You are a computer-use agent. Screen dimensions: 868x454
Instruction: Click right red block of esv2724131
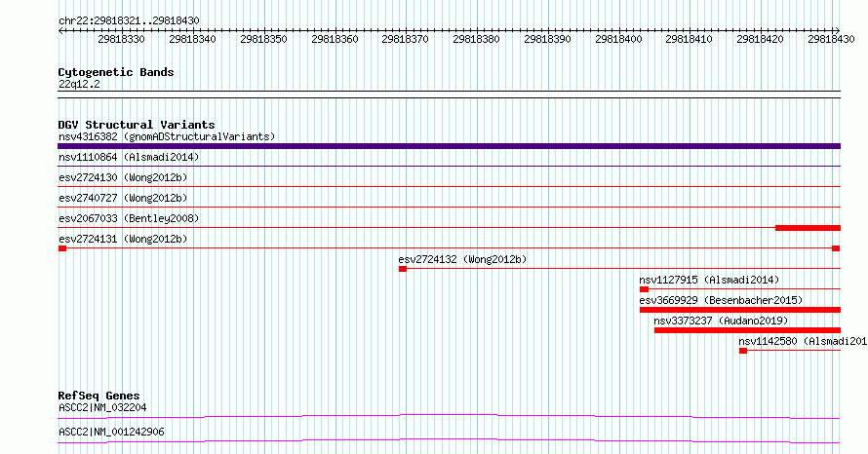coord(837,248)
